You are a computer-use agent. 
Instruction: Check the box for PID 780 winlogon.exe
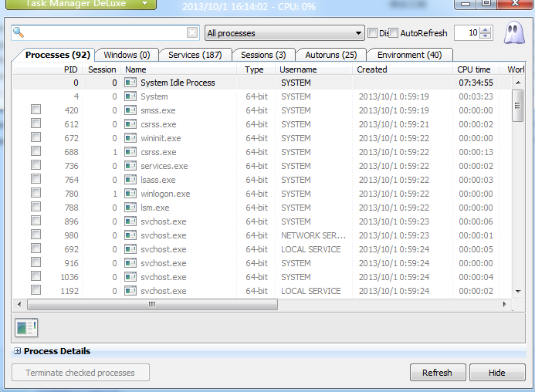coord(36,193)
